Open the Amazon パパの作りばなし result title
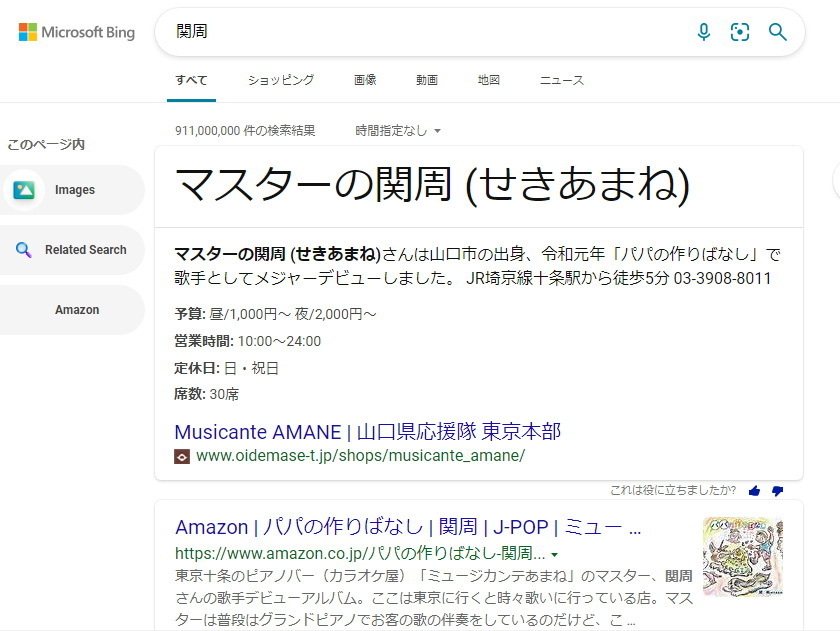 tap(408, 527)
